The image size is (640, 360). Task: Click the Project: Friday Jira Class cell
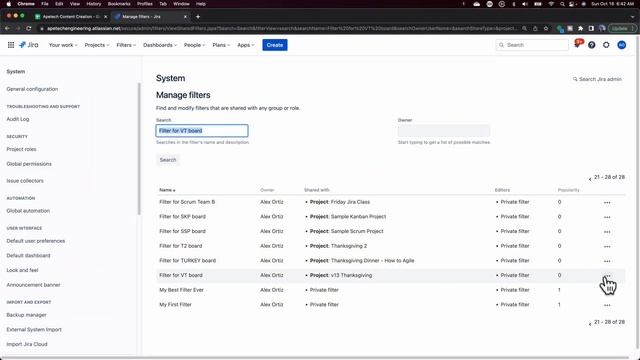[340, 202]
